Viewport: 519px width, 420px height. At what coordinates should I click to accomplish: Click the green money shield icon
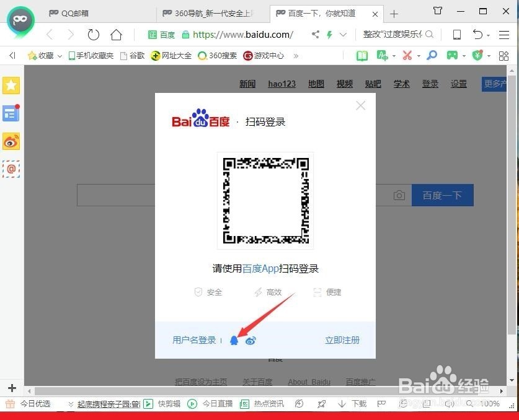click(477, 55)
